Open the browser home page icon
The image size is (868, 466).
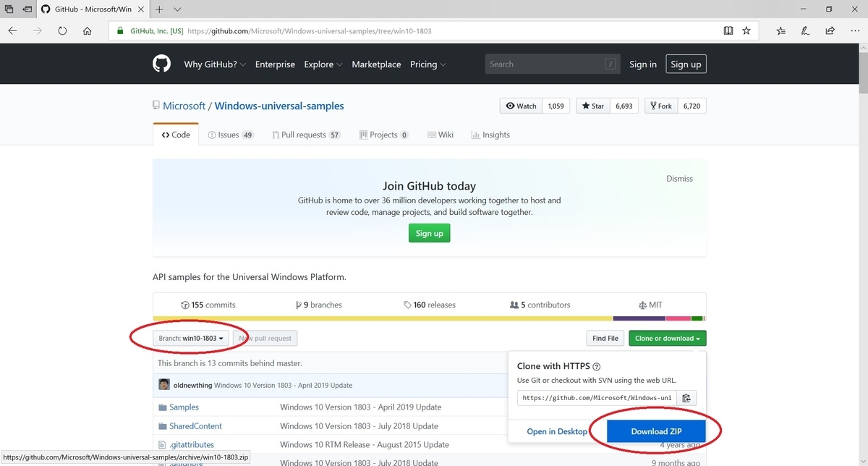coord(87,31)
